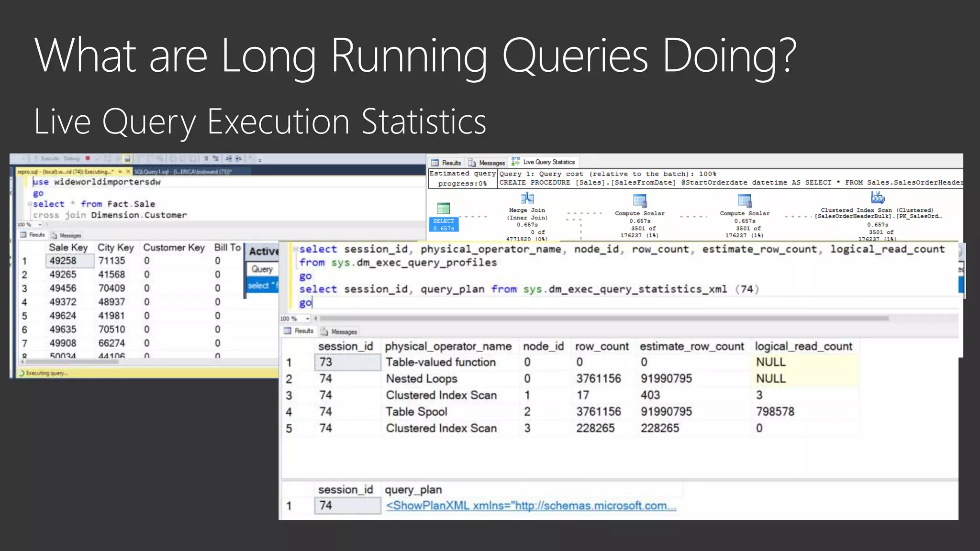The image size is (980, 551).
Task: Open the ShowPlanXML query plan link
Action: [x=531, y=506]
